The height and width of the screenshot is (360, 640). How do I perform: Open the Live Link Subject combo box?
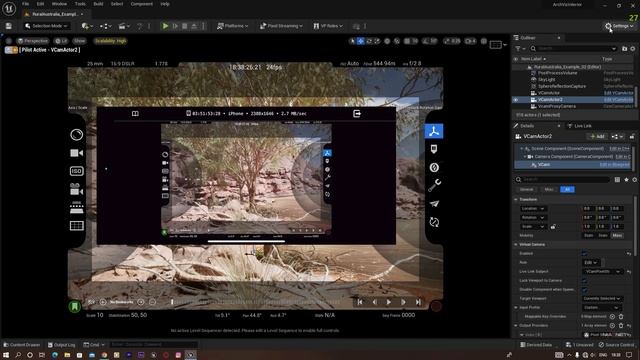602,271
